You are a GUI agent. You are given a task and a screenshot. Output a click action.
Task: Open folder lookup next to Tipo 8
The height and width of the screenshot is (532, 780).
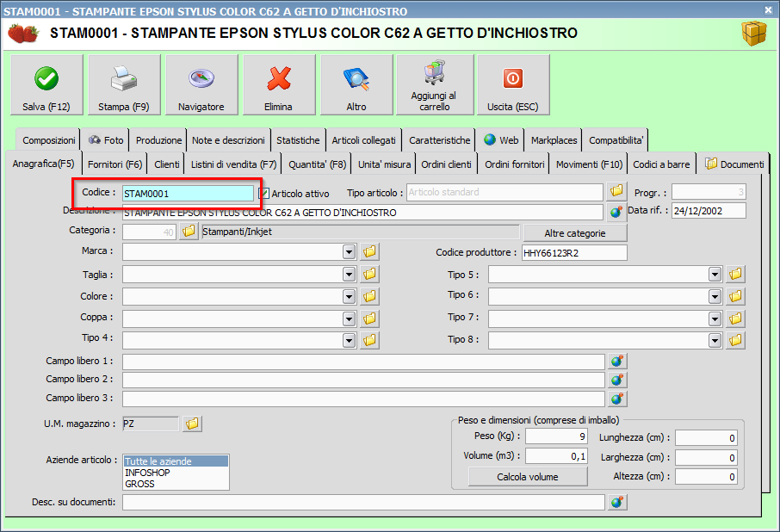pyautogui.click(x=735, y=340)
